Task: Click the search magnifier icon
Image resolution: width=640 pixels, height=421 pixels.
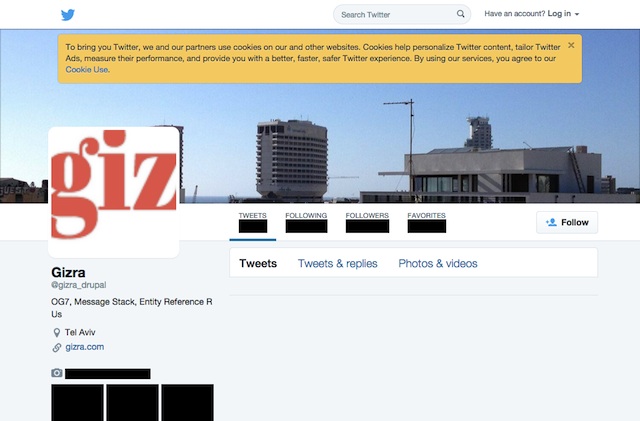Action: pos(460,14)
